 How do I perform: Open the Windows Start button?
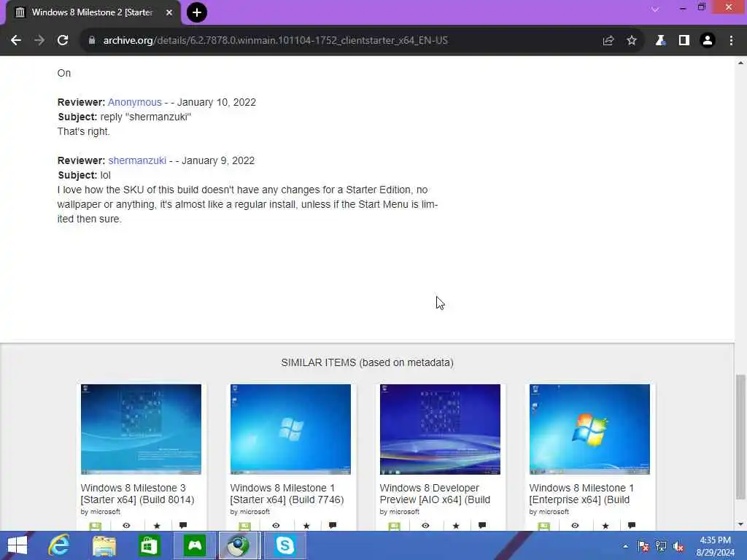pos(18,545)
